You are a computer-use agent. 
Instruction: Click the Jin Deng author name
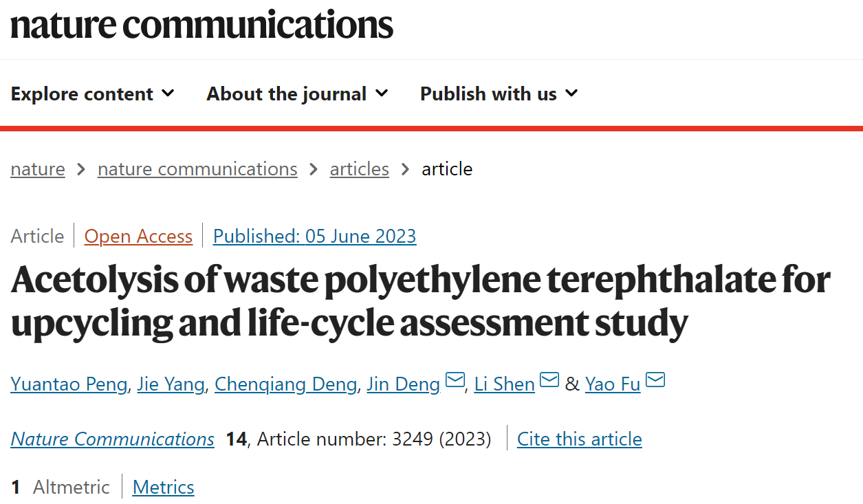tap(404, 384)
